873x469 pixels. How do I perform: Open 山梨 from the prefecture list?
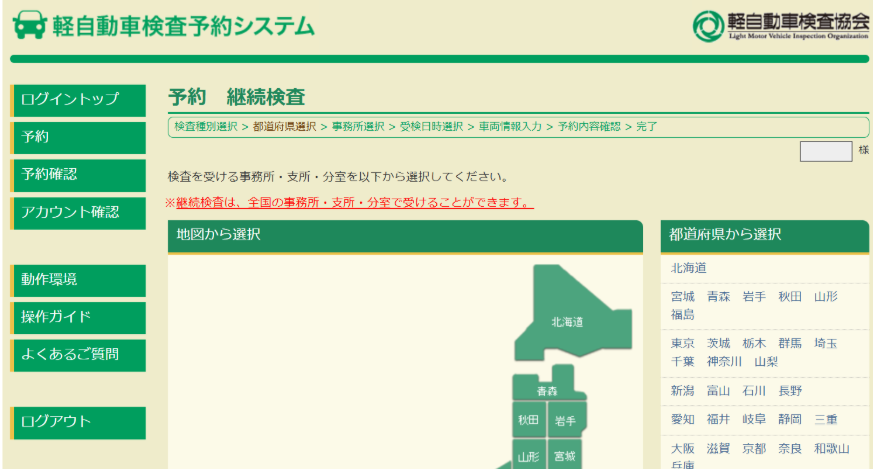[x=766, y=361]
